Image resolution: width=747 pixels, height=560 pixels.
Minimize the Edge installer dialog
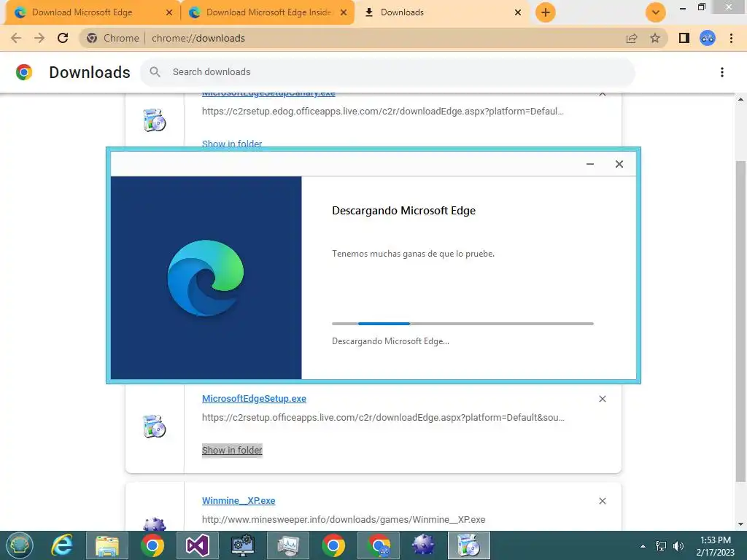pyautogui.click(x=590, y=164)
